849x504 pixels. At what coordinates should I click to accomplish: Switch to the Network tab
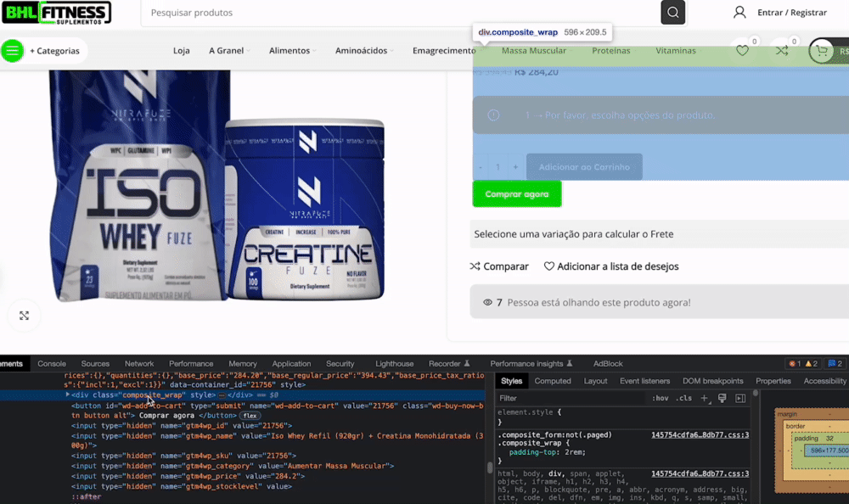[x=139, y=364]
